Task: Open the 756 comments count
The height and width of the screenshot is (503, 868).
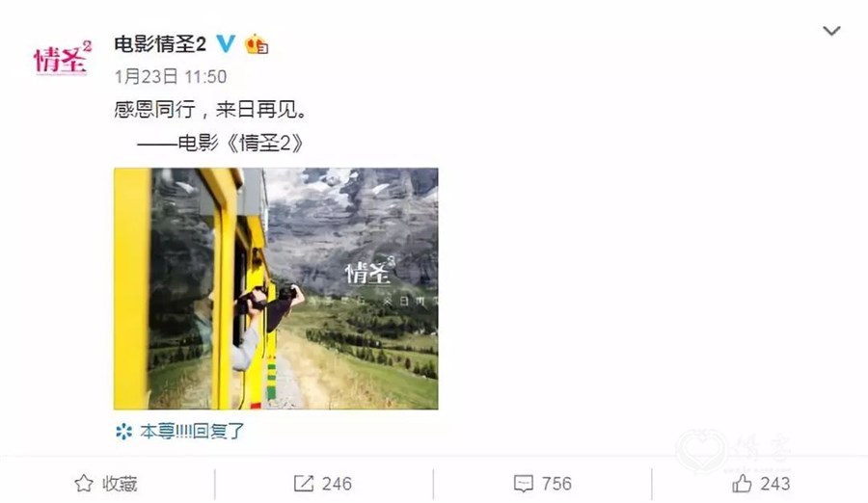Action: 556,484
